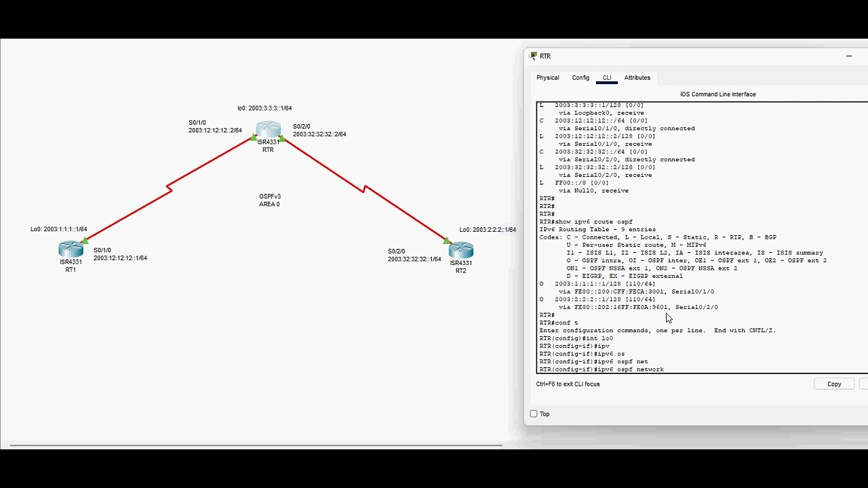Click the 'RTR#conf t' line in CLI
The height and width of the screenshot is (488, 868).
559,323
